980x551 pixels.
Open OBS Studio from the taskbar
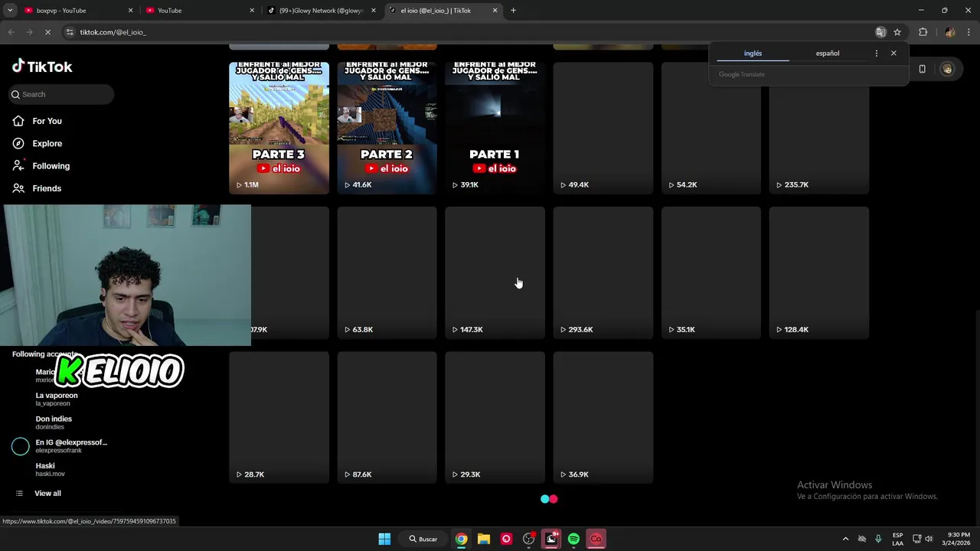tap(528, 539)
